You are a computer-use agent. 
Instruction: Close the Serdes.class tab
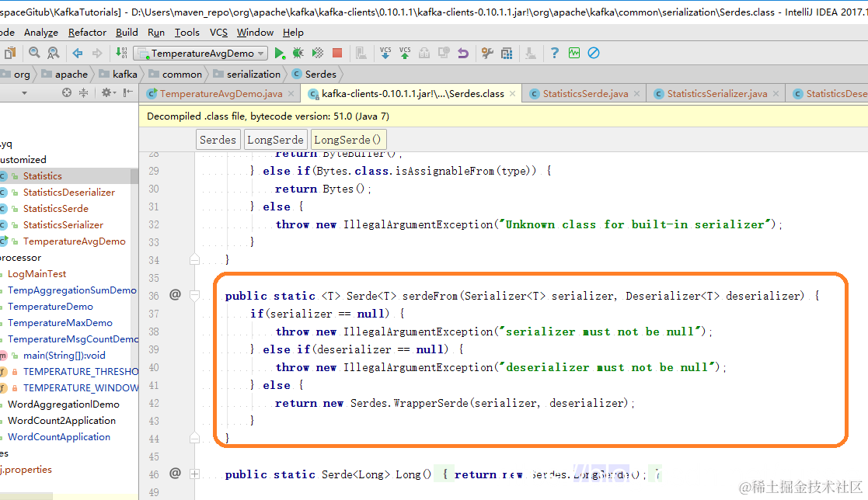513,93
